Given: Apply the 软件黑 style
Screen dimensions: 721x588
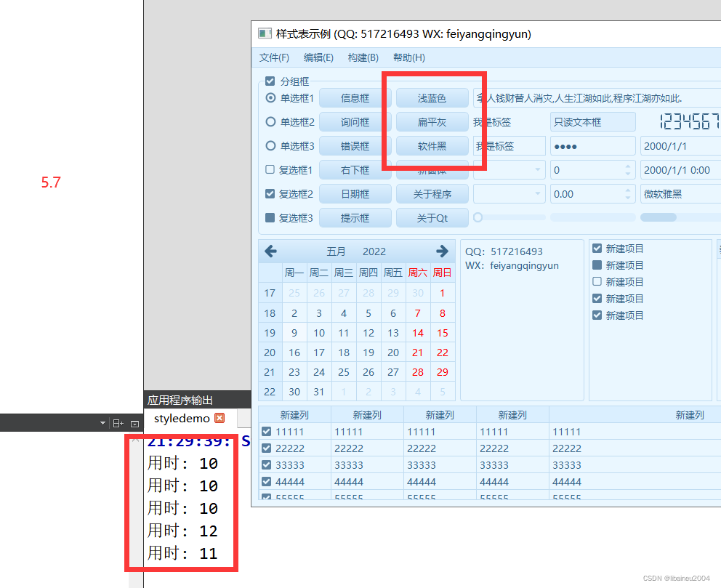Looking at the screenshot, I should (432, 146).
